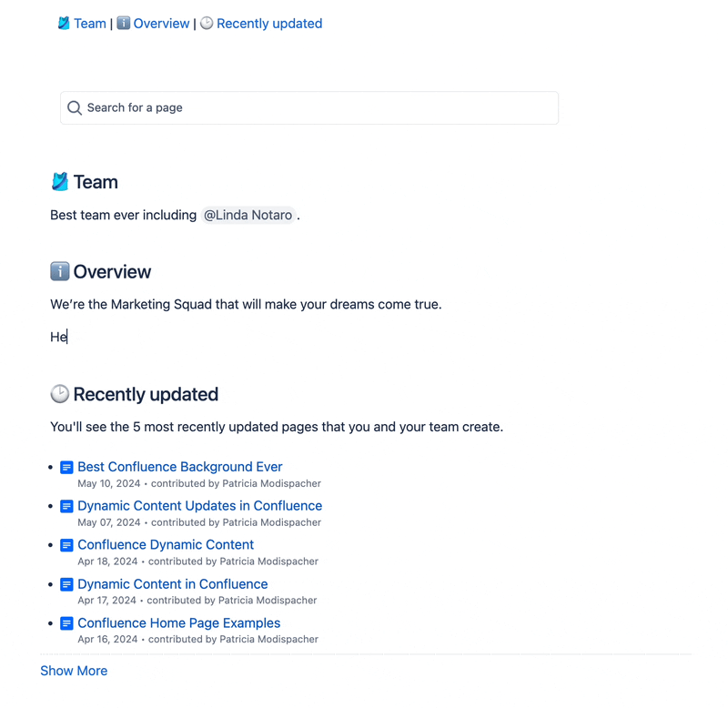The image size is (728, 708).
Task: Click the clock icon in the top navigation bar
Action: point(207,23)
